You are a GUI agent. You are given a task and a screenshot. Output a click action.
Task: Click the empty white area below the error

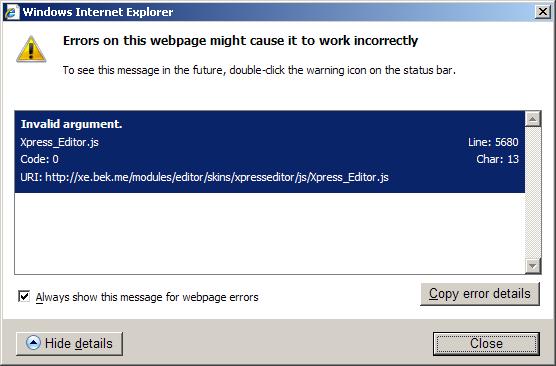[269, 233]
